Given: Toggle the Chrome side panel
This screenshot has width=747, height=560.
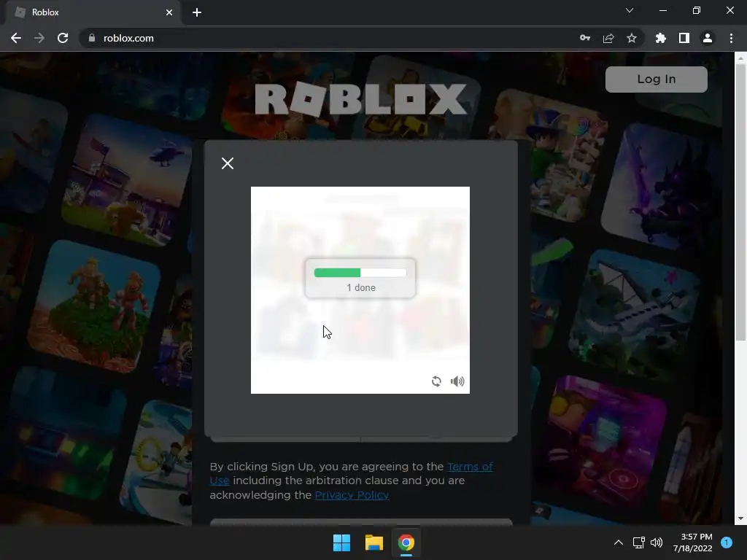Looking at the screenshot, I should pyautogui.click(x=684, y=38).
